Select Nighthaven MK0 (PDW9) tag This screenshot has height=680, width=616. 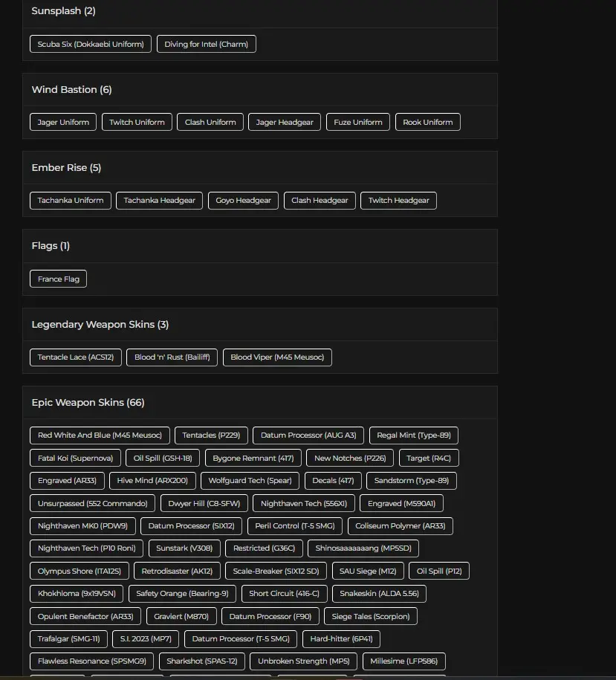(82, 526)
